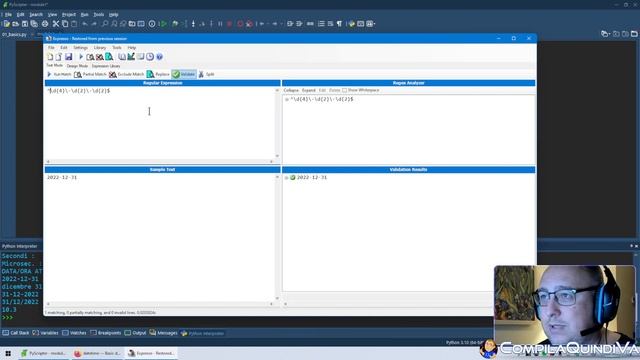
Task: Open the Expresso Library menu
Action: click(100, 48)
